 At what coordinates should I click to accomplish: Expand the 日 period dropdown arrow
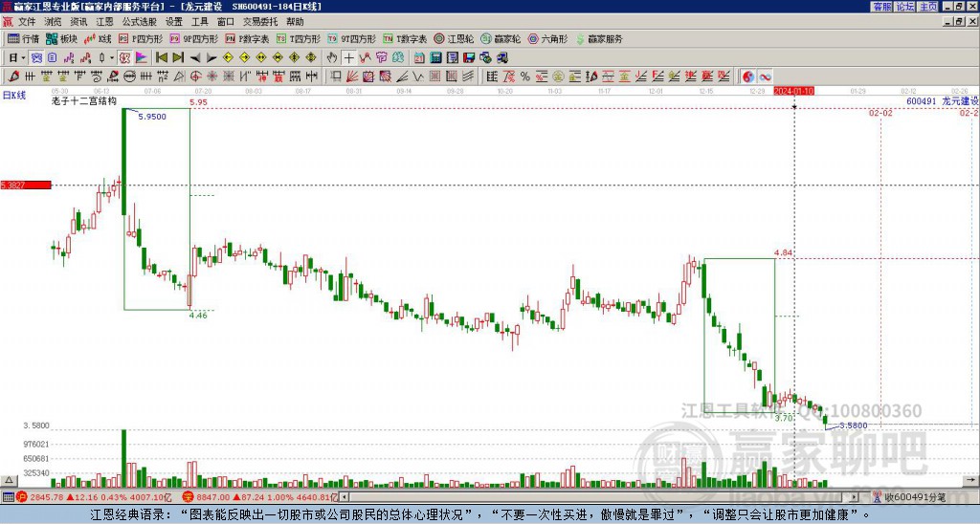(23, 58)
